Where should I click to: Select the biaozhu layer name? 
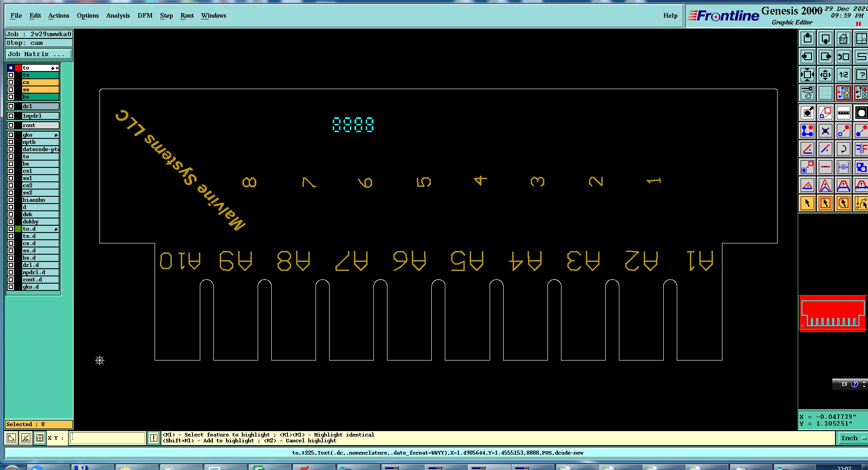point(40,200)
